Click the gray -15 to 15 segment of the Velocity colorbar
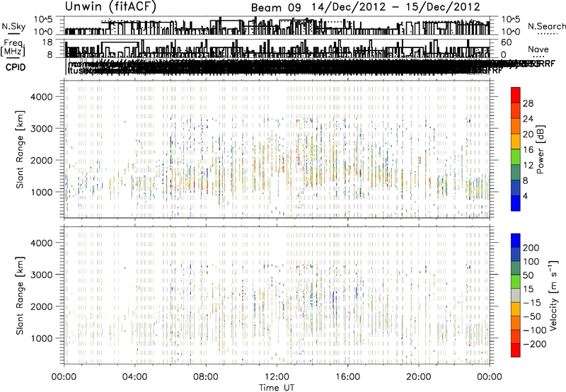Viewport: 566px width, 392px height. coord(516,295)
